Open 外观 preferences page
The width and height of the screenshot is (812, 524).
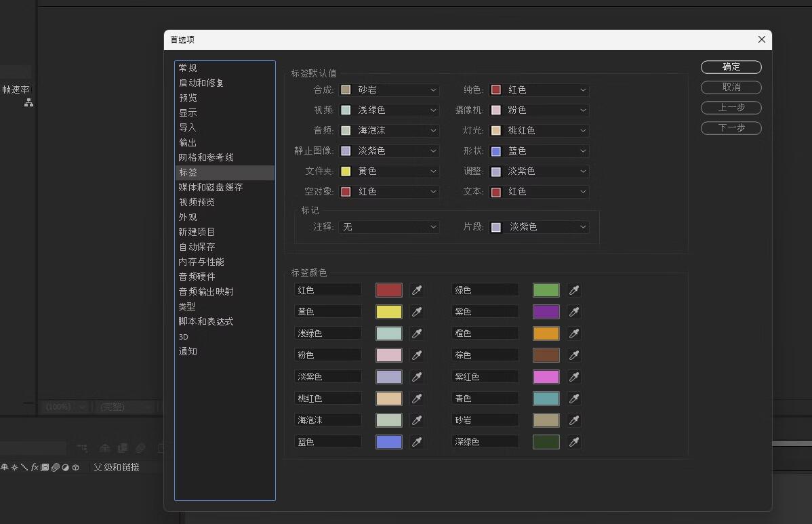pos(225,217)
